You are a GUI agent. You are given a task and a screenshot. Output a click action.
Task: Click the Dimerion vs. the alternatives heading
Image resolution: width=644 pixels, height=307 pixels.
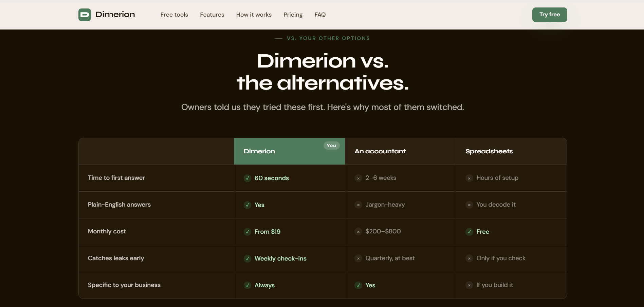pos(323,72)
